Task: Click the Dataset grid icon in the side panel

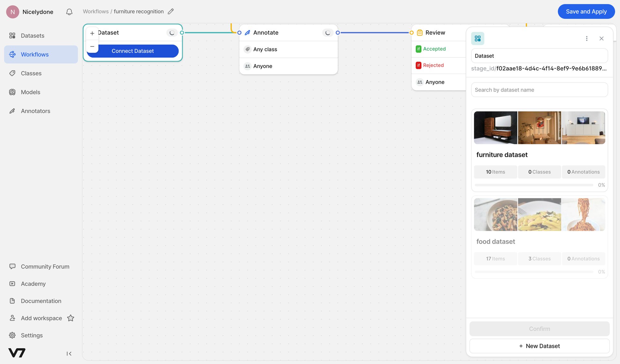Action: click(478, 38)
